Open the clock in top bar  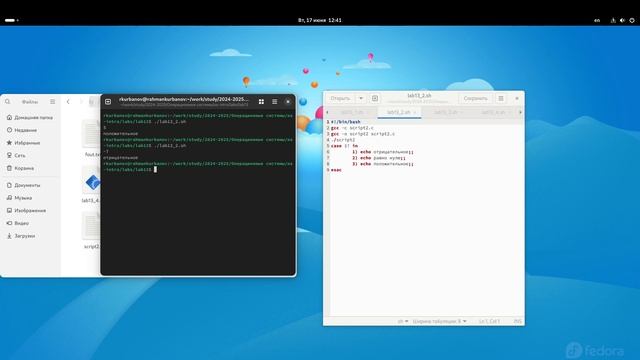coord(320,20)
